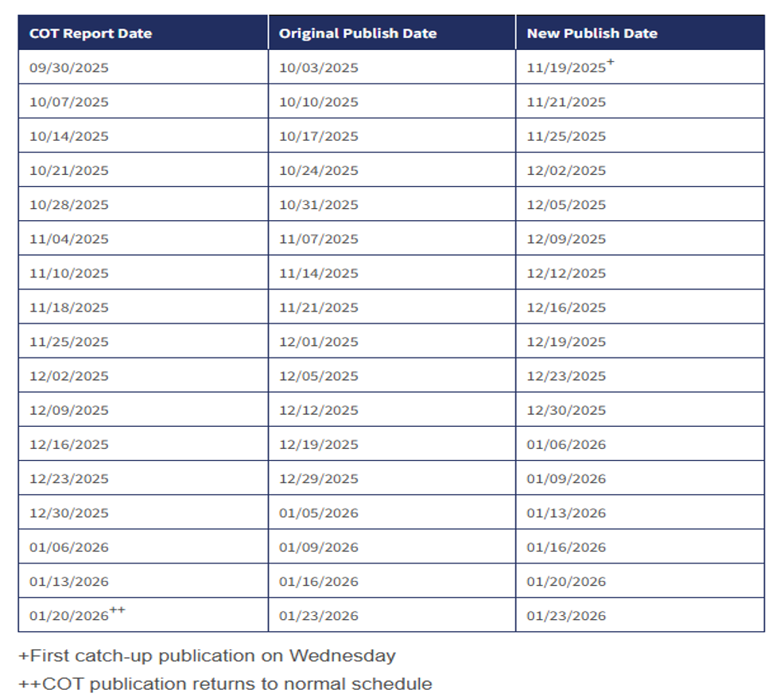The image size is (784, 697).
Task: Select 12/19/2025 in Original Publish Date column
Action: coord(319,444)
